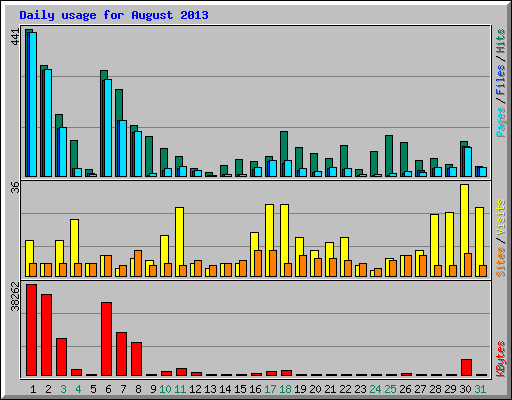512x400 pixels.
Task: Click the red 'KBytes' legend label
Action: pos(501,359)
